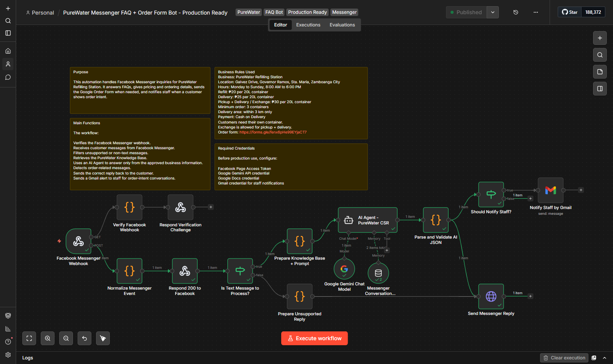Click the FAQ Bot tag

(274, 12)
